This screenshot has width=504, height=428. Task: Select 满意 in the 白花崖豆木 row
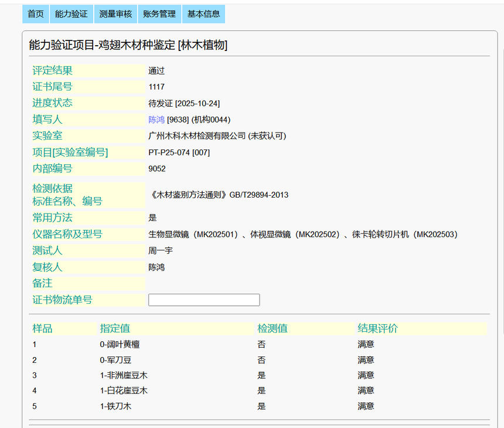pos(366,390)
